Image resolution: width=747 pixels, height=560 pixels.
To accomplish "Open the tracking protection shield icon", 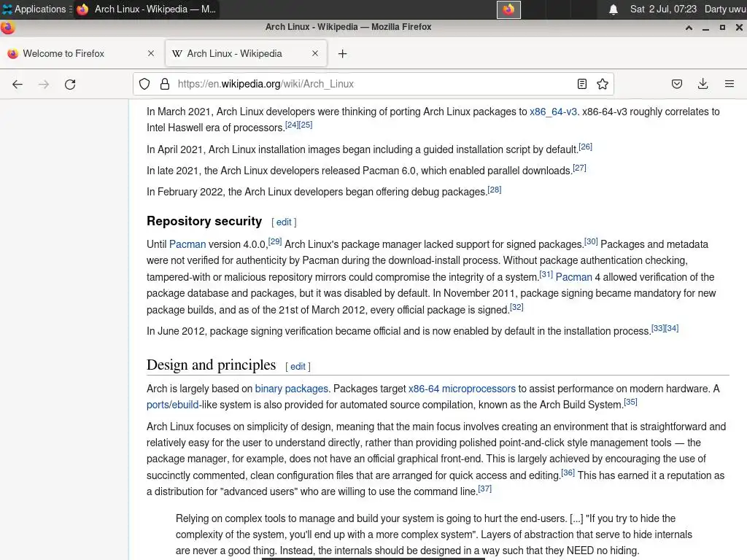I will [x=144, y=85].
